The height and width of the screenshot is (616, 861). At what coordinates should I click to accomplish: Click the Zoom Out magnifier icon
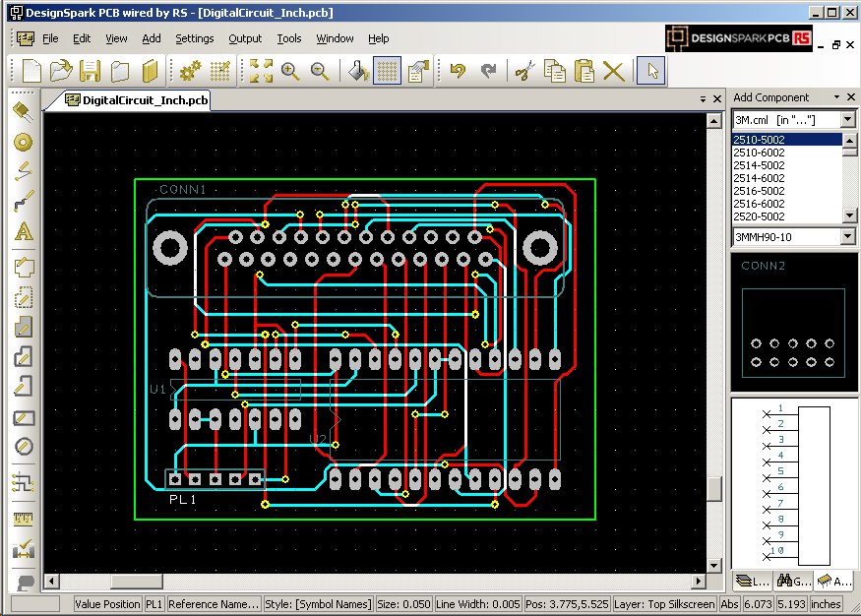tap(320, 70)
